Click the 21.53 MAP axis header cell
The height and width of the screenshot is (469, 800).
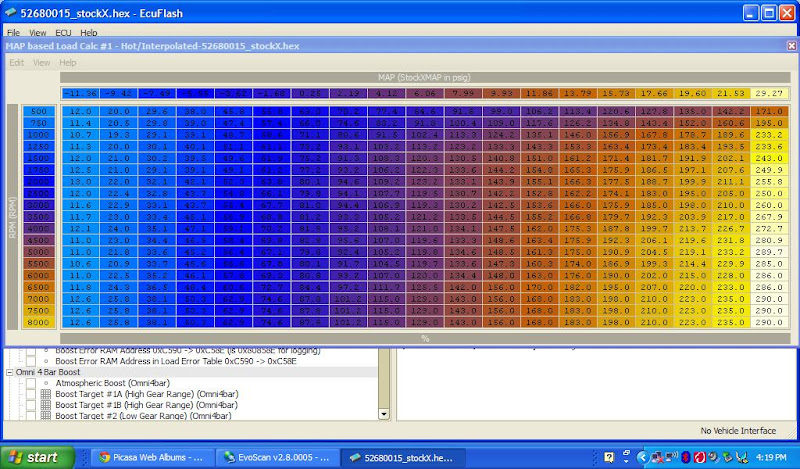click(x=731, y=93)
